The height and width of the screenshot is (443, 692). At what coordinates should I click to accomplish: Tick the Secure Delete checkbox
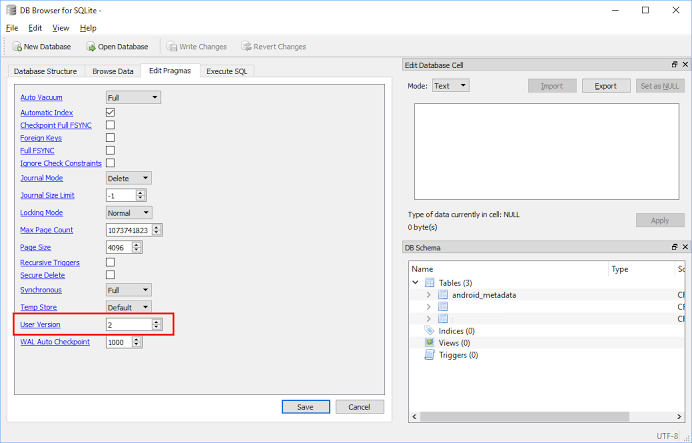pyautogui.click(x=110, y=274)
